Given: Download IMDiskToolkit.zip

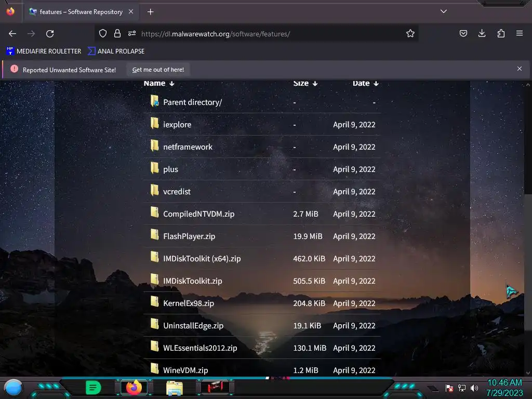Looking at the screenshot, I should click(192, 281).
